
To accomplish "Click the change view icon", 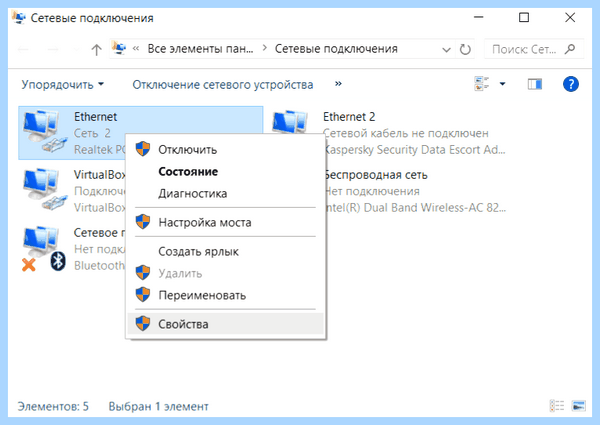I will 481,84.
